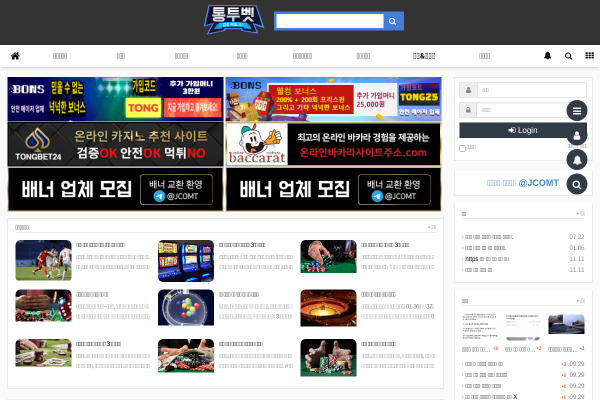Open the notification bell in the navigation bar
The height and width of the screenshot is (400, 600).
[x=548, y=56]
